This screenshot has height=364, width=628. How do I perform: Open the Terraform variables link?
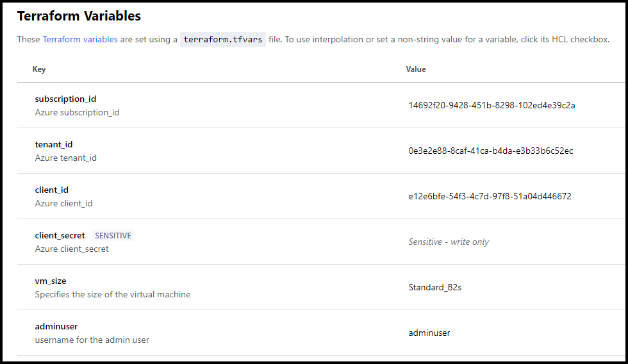pyautogui.click(x=80, y=40)
